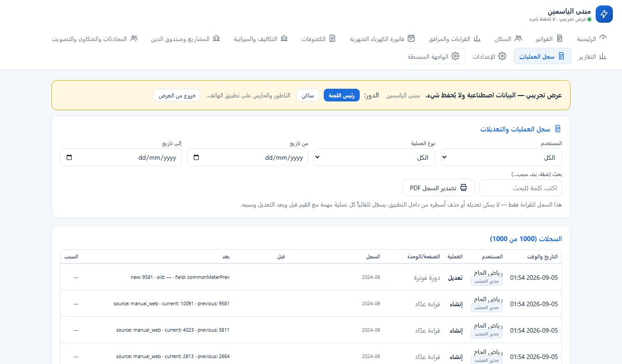Viewport: 622px width, 364px height.
Task: Open the الرئيسية dashboard tab
Action: tap(592, 39)
